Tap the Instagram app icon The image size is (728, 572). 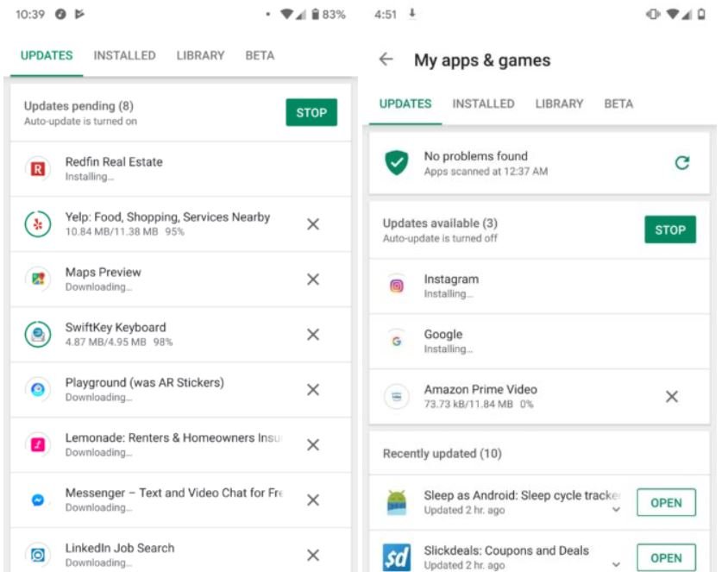[x=397, y=286]
